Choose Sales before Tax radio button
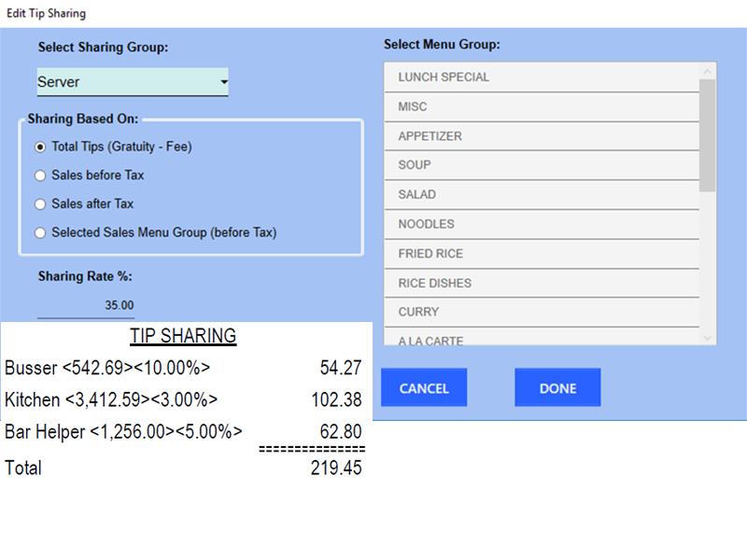 [40, 175]
